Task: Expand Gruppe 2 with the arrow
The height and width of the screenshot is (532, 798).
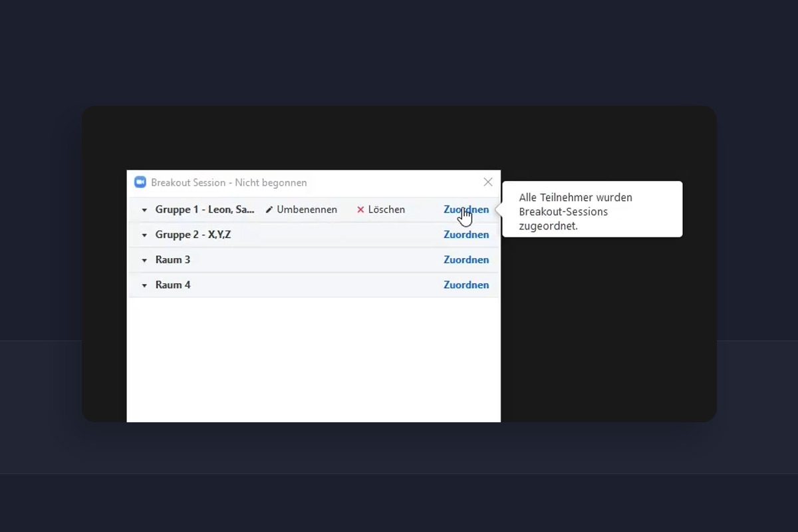Action: click(x=144, y=235)
